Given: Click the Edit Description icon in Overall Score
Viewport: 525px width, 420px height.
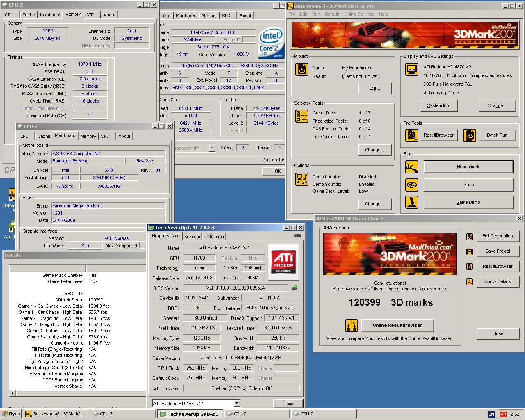Looking at the screenshot, I should pyautogui.click(x=470, y=236).
